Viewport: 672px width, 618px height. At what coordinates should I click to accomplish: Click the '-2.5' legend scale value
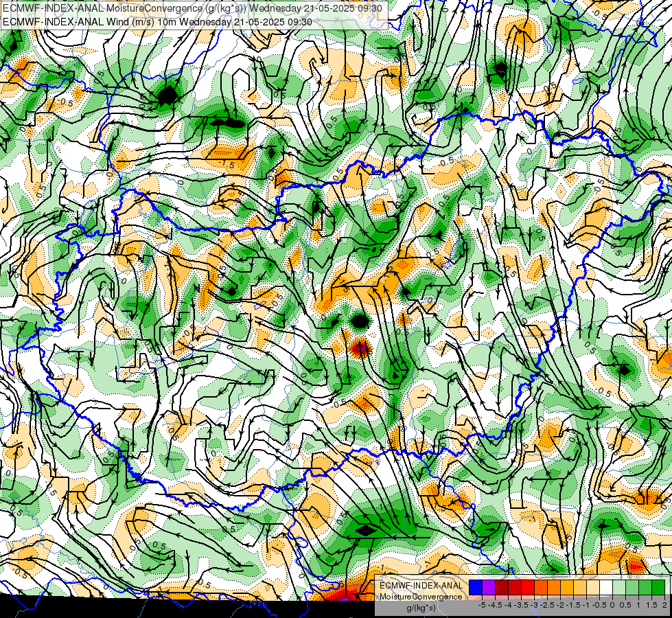pos(547,605)
